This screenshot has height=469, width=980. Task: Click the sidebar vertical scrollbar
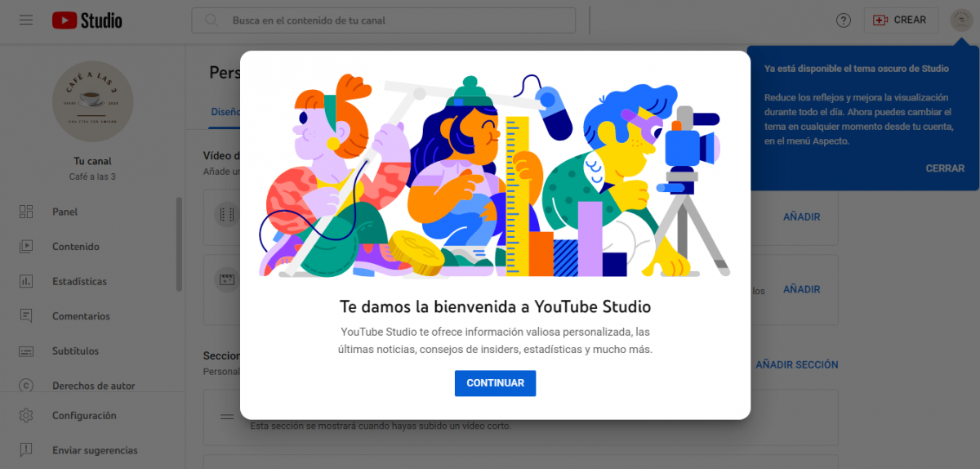[179, 243]
